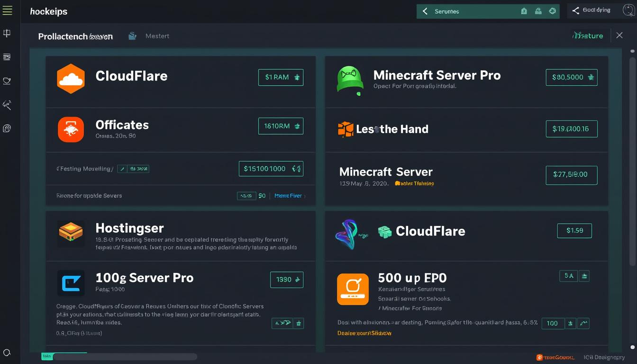Click the green feature link near the close X

pyautogui.click(x=588, y=36)
